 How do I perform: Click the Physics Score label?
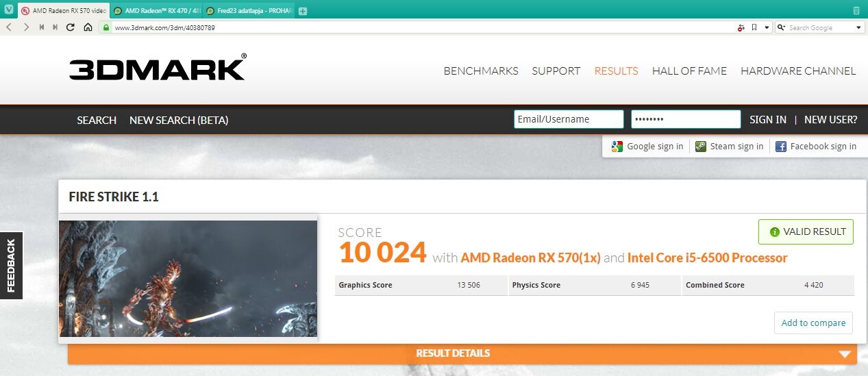pyautogui.click(x=536, y=285)
